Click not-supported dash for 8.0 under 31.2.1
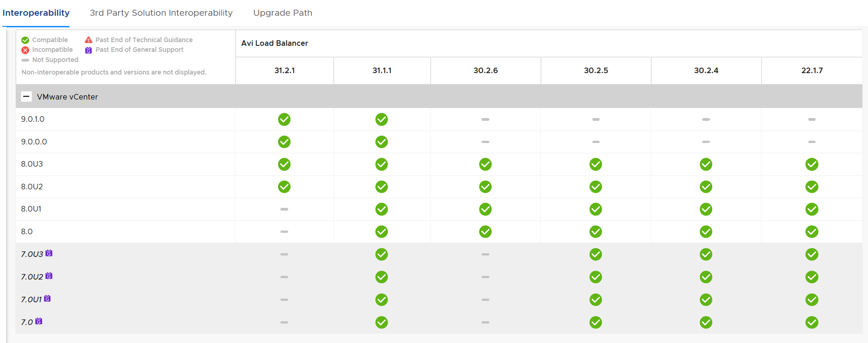This screenshot has width=868, height=343. [x=284, y=231]
